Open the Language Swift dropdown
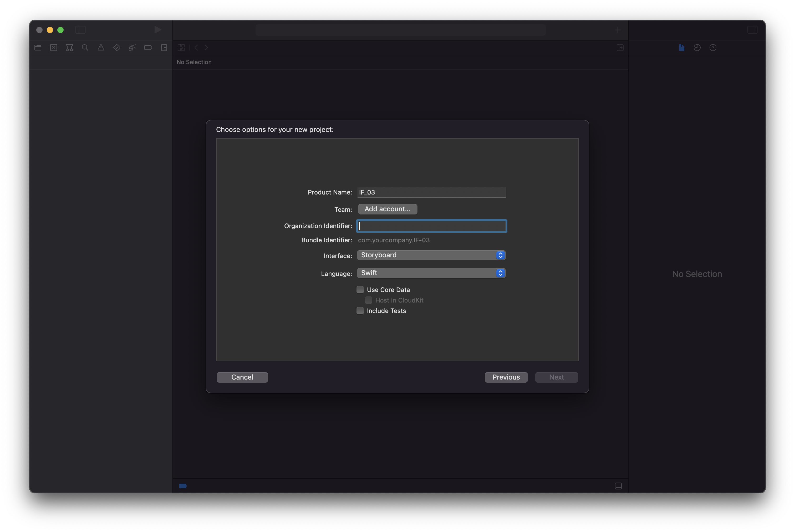 point(431,273)
